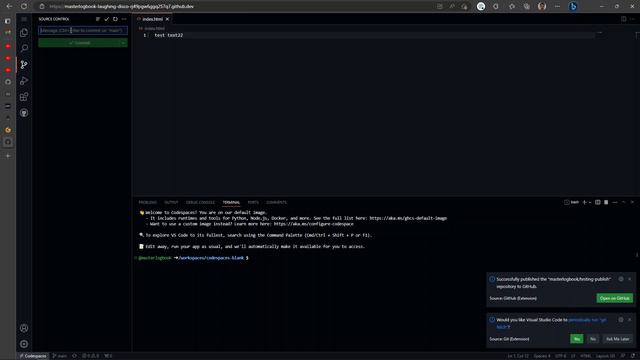Click the code line 'test test22'
This screenshot has width=640, height=360.
(x=169, y=35)
